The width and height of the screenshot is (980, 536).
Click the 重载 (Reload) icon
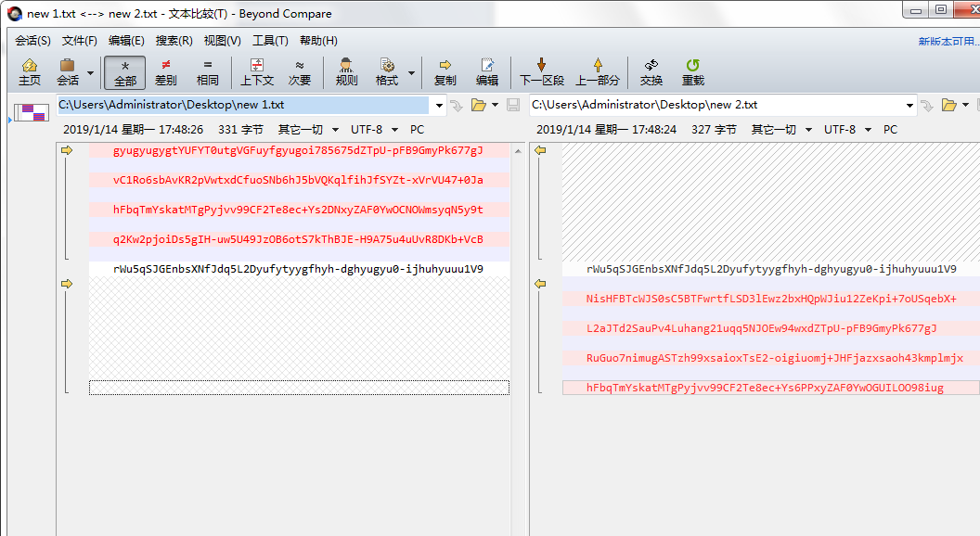pyautogui.click(x=692, y=72)
